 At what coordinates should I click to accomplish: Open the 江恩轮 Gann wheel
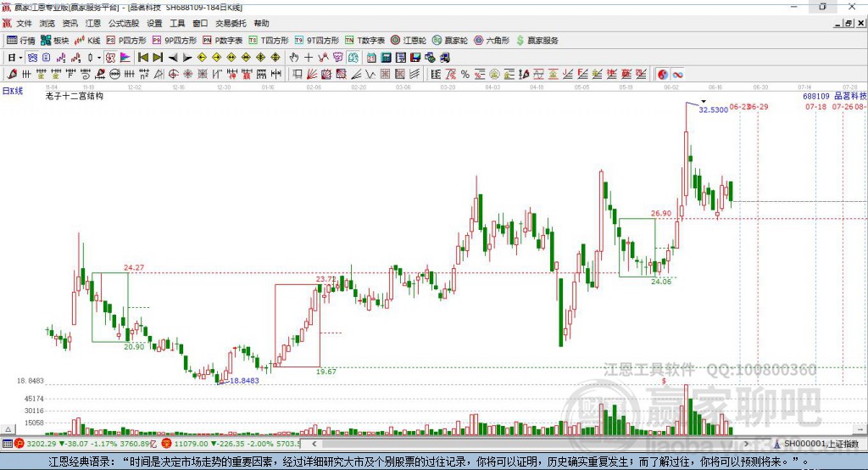(409, 41)
